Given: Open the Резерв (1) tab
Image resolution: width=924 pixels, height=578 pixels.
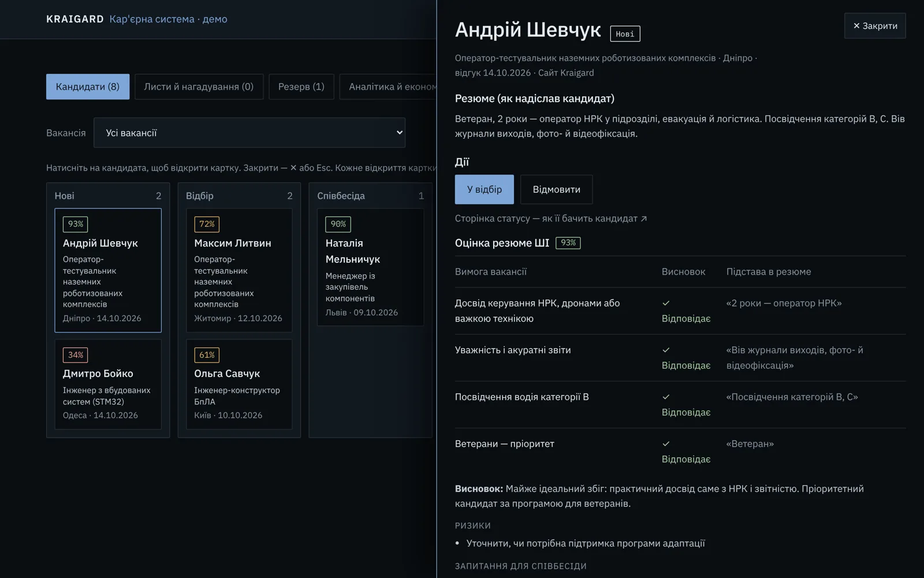Looking at the screenshot, I should [301, 87].
